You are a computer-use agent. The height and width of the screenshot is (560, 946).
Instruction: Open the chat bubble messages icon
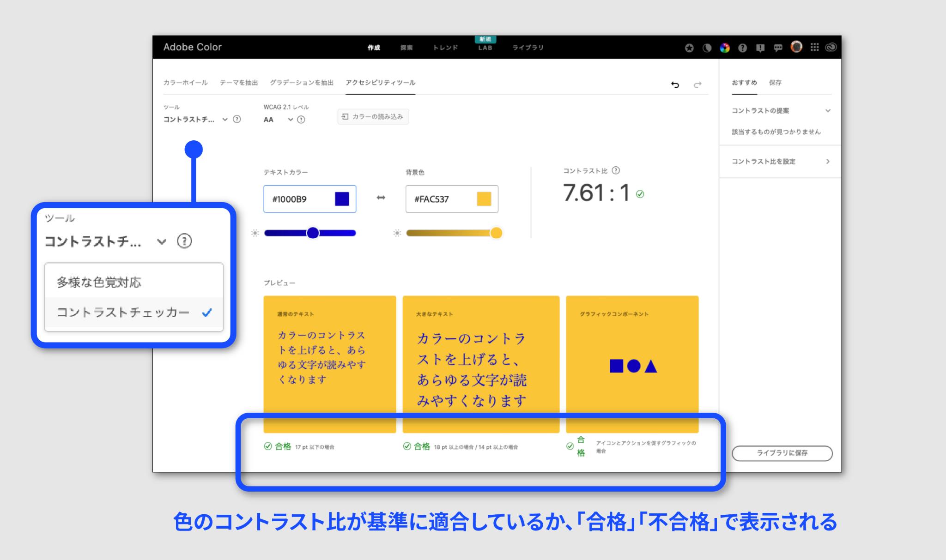tap(778, 48)
